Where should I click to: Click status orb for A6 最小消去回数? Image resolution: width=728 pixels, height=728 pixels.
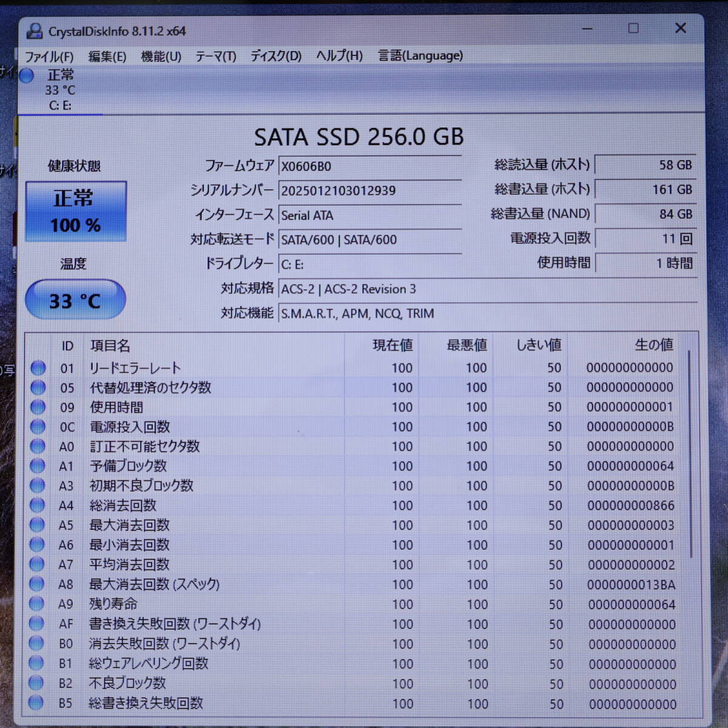pyautogui.click(x=37, y=544)
